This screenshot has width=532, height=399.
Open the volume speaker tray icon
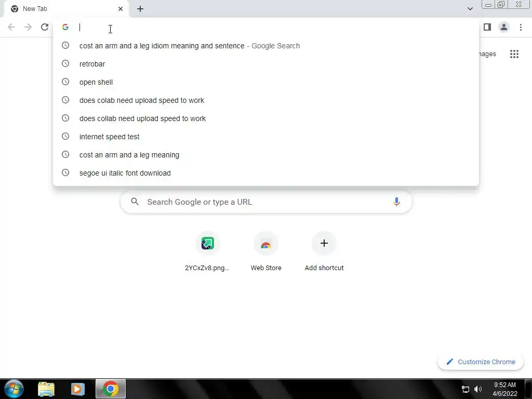pos(478,389)
